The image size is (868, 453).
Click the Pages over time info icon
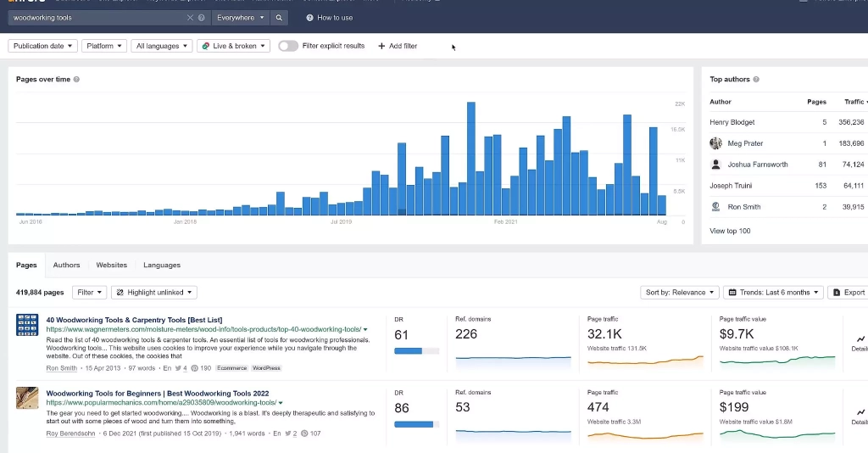click(x=76, y=79)
